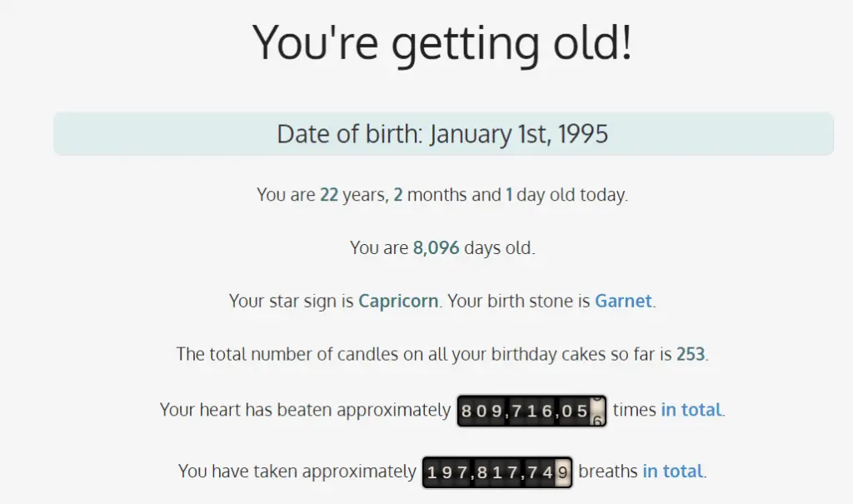Click the Date of birth banner
This screenshot has height=504, width=853.
443,134
